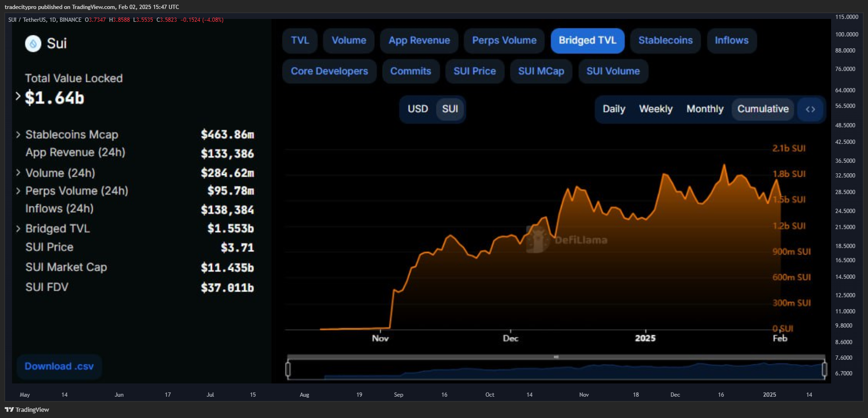Click the $37.011b FDV value
Viewport: 868px width, 418px height.
[x=228, y=288]
